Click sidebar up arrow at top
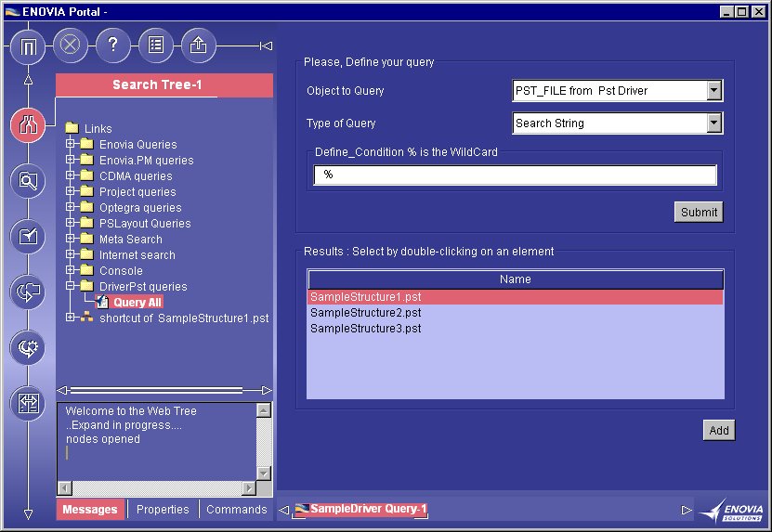The image size is (772, 532). 28,80
